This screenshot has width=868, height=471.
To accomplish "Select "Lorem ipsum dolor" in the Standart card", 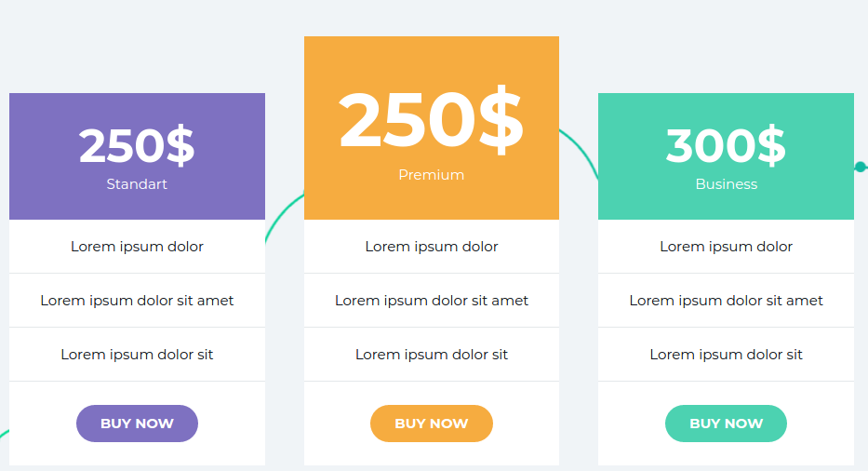I will click(137, 247).
